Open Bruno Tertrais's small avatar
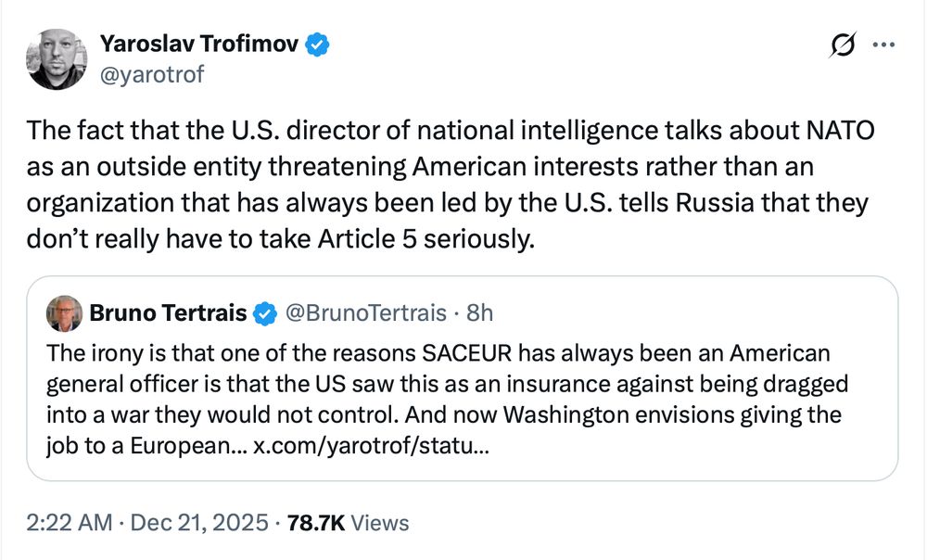The height and width of the screenshot is (560, 927). click(64, 313)
